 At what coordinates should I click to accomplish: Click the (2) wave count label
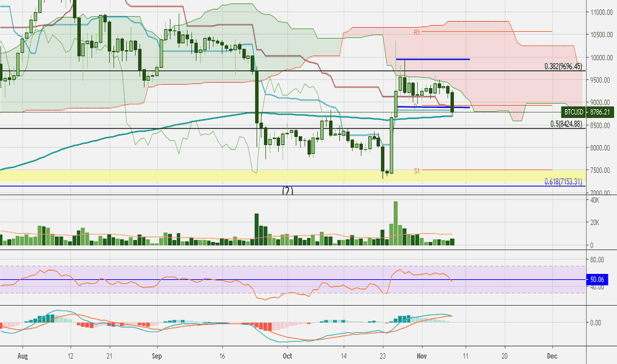[x=287, y=191]
